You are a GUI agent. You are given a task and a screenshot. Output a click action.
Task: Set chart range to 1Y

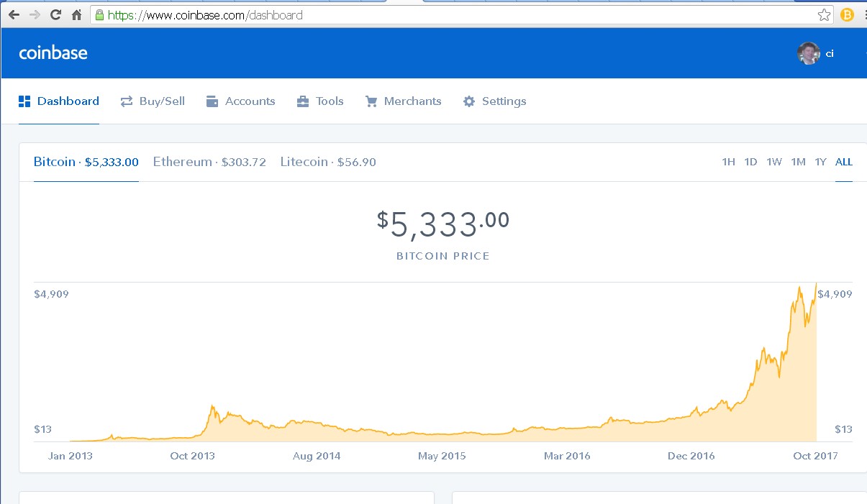[820, 162]
